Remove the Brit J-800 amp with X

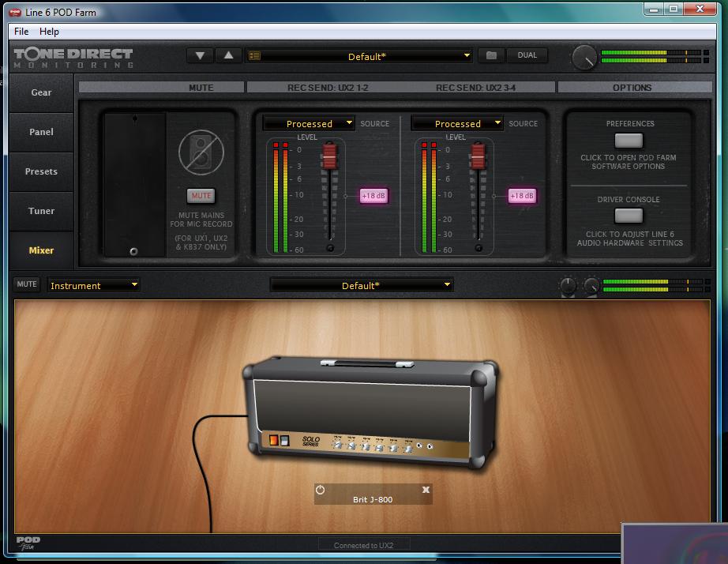pyautogui.click(x=426, y=490)
